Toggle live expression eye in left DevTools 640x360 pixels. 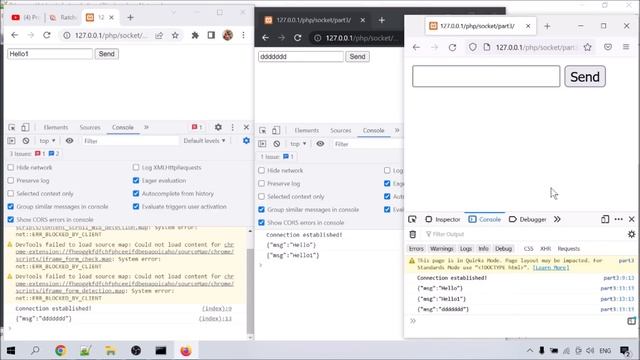tap(69, 141)
